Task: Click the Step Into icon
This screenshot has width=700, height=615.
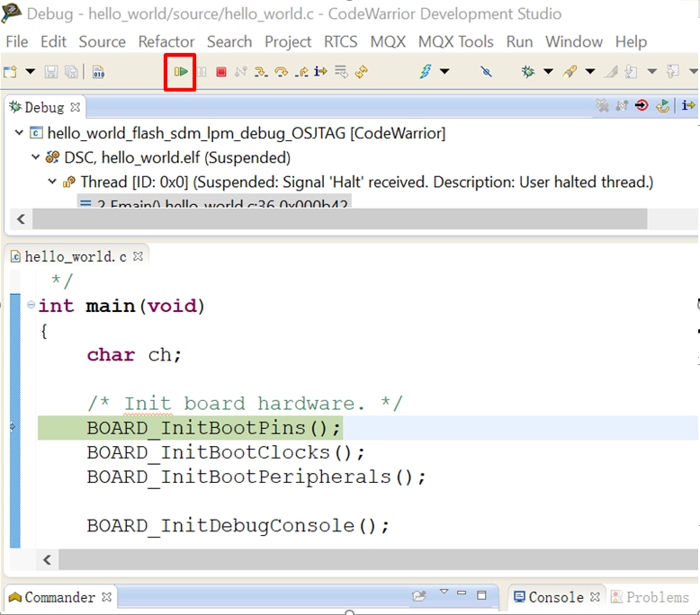Action: pos(261,72)
